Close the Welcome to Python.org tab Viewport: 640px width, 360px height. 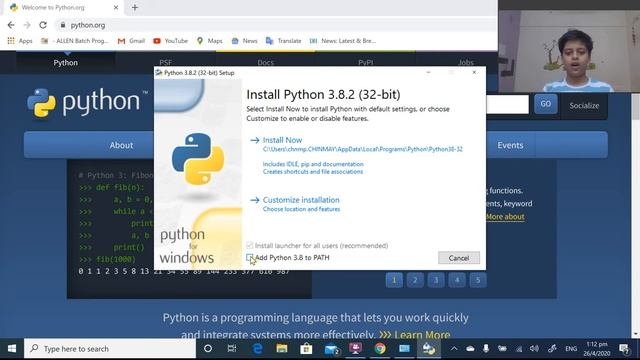(116, 7)
